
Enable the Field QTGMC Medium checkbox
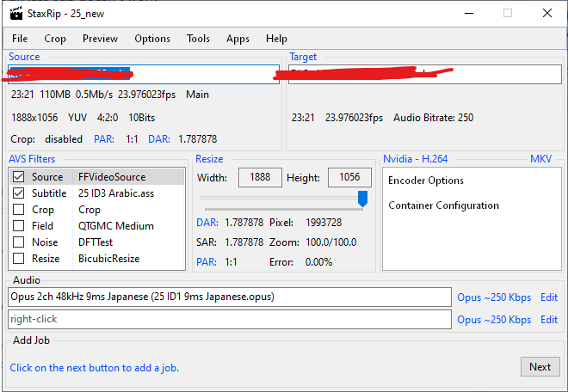click(x=18, y=225)
